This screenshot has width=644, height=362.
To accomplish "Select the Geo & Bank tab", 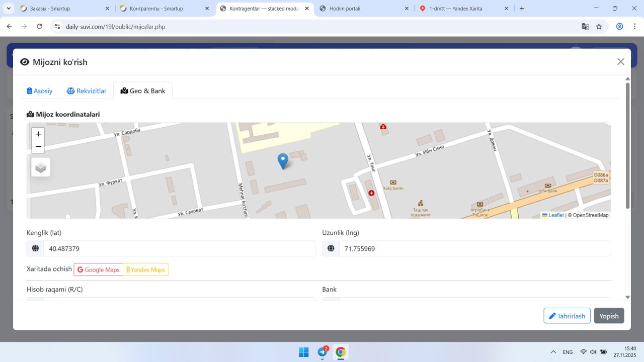I will (143, 91).
